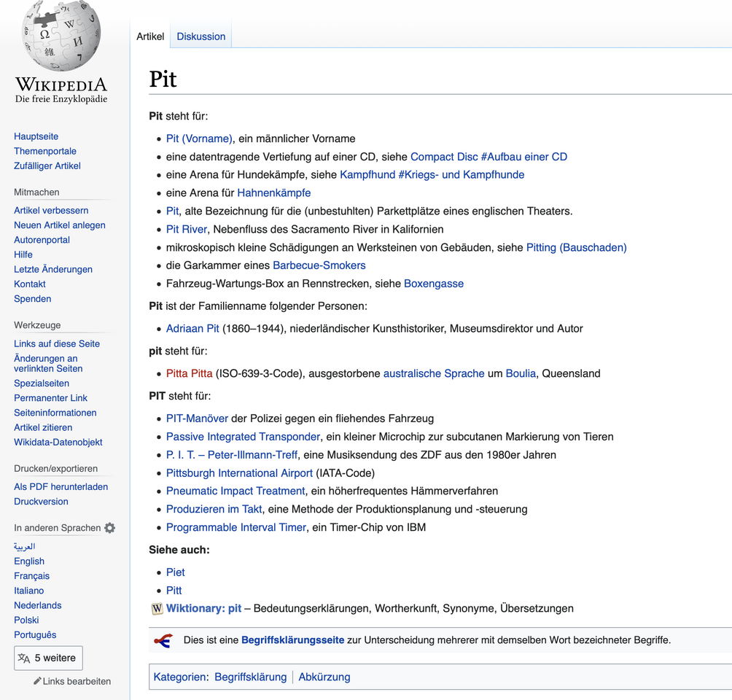Show 5 weitere languages button
Image resolution: width=732 pixels, height=700 pixels.
click(x=49, y=658)
